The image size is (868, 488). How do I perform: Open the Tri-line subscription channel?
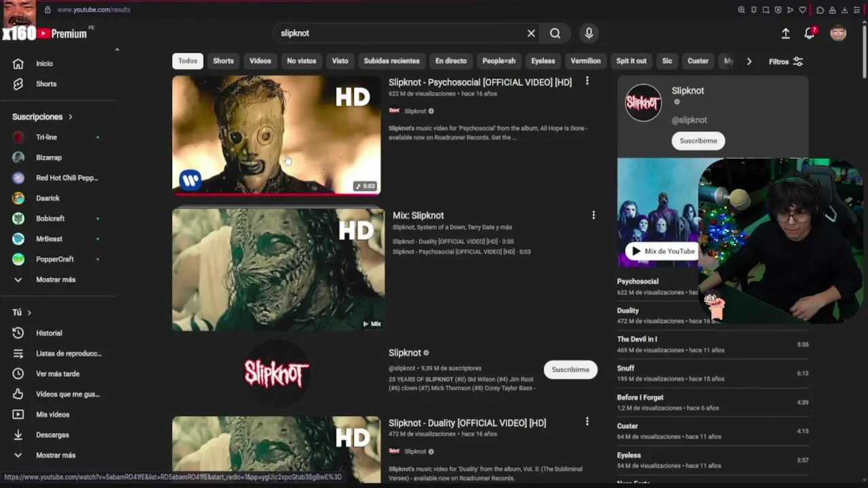point(46,137)
